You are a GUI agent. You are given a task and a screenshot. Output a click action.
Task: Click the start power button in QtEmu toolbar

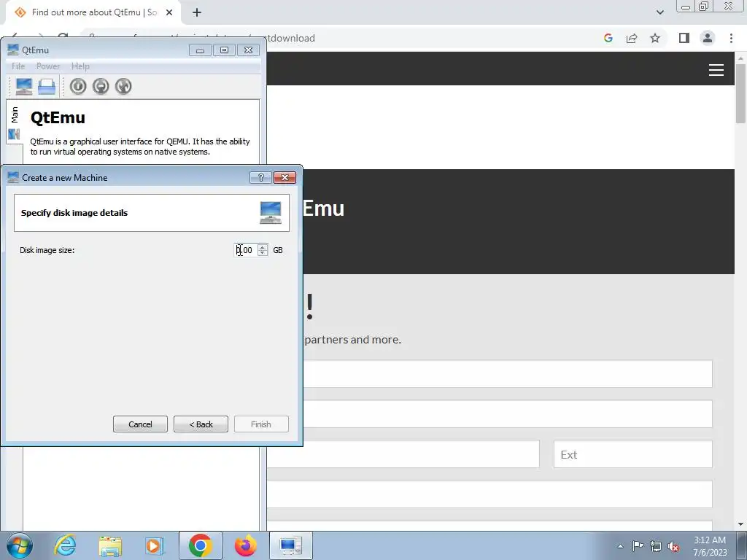(x=78, y=87)
